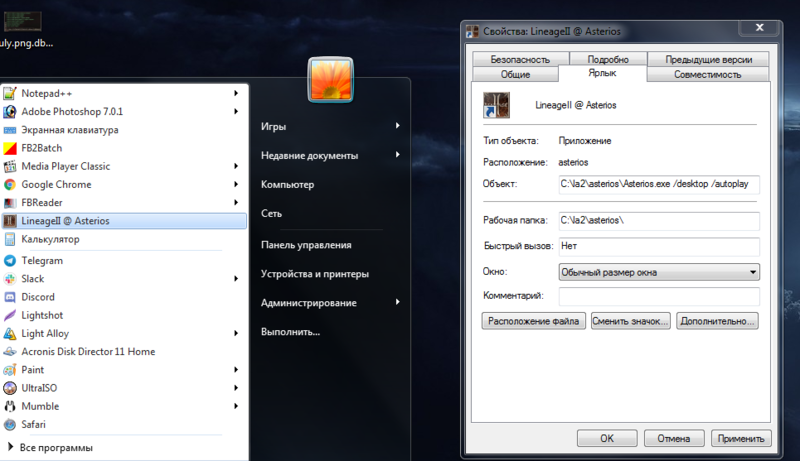Click the Paint icon
Viewport: 800px width, 461px height.
[10, 370]
